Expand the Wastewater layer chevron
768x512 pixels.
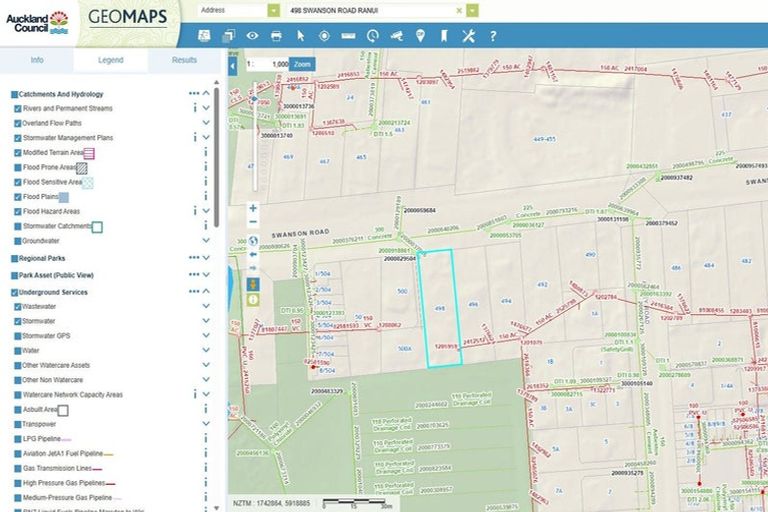(206, 306)
